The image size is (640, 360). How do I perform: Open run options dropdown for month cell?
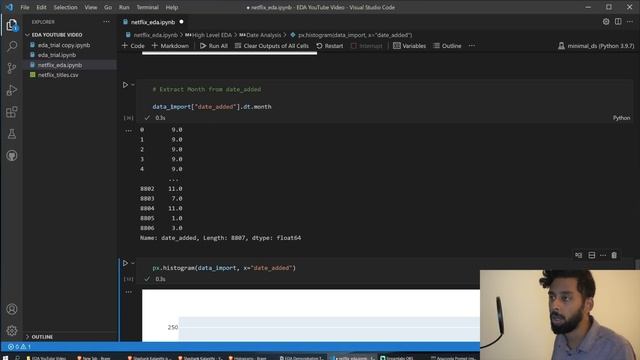[133, 85]
